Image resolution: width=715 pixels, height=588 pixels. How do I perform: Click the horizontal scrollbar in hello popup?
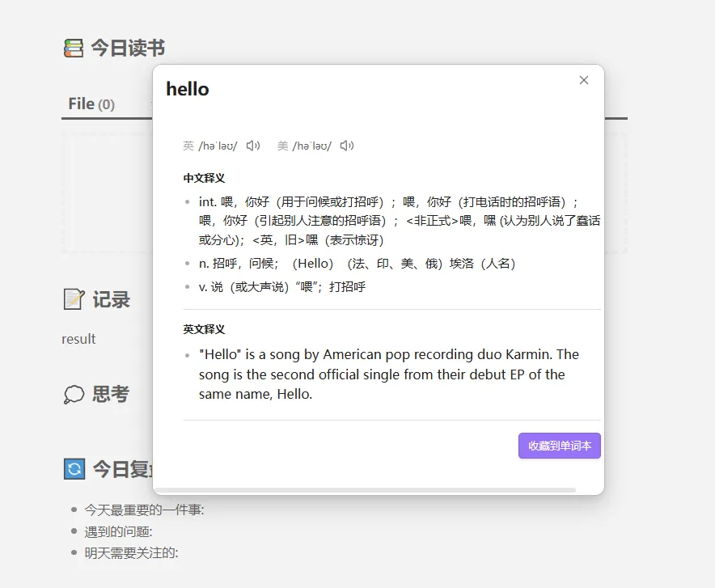pos(366,490)
